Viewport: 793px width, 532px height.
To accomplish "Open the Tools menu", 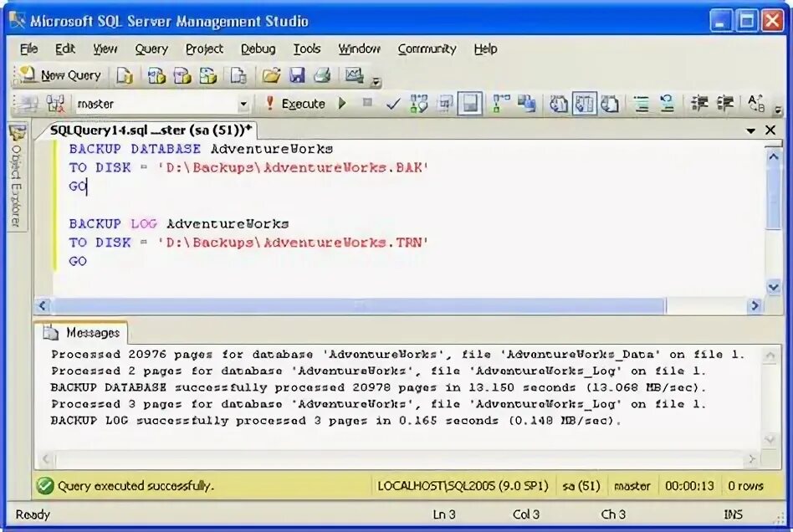I will pos(307,49).
